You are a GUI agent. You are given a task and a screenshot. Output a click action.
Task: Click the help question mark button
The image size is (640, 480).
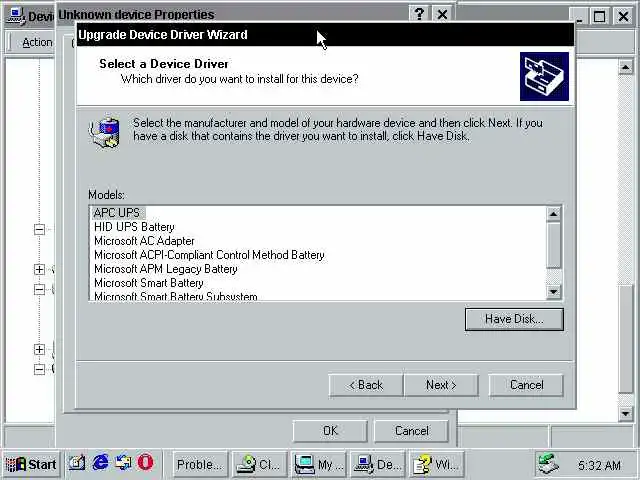[x=419, y=15]
